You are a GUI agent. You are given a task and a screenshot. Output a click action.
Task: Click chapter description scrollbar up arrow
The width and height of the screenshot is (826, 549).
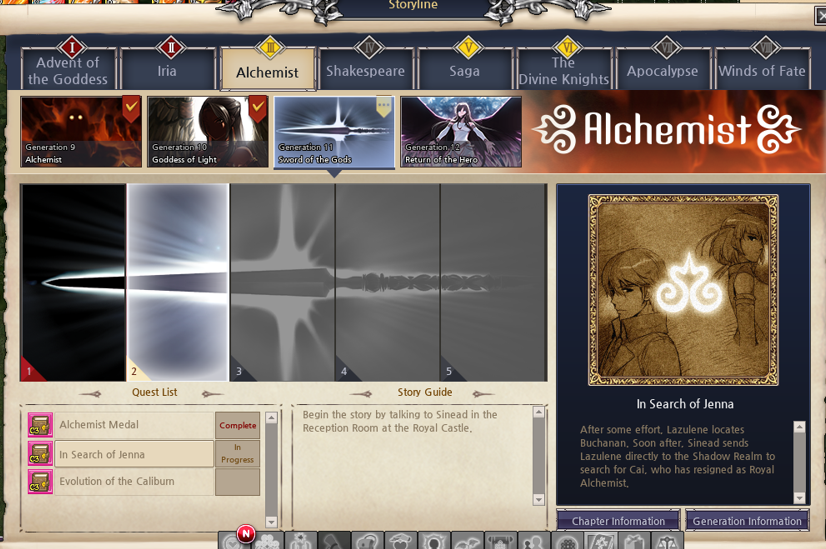click(x=799, y=427)
